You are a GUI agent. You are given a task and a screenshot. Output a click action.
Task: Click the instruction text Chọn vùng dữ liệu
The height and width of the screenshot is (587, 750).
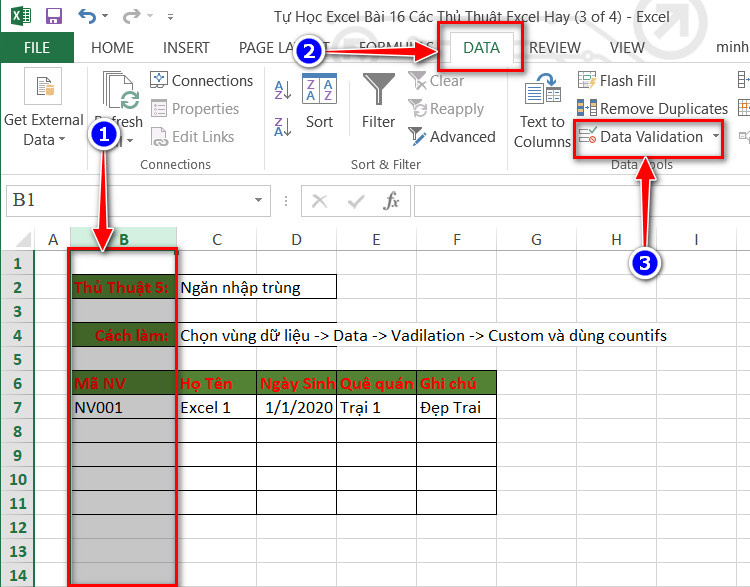[245, 335]
